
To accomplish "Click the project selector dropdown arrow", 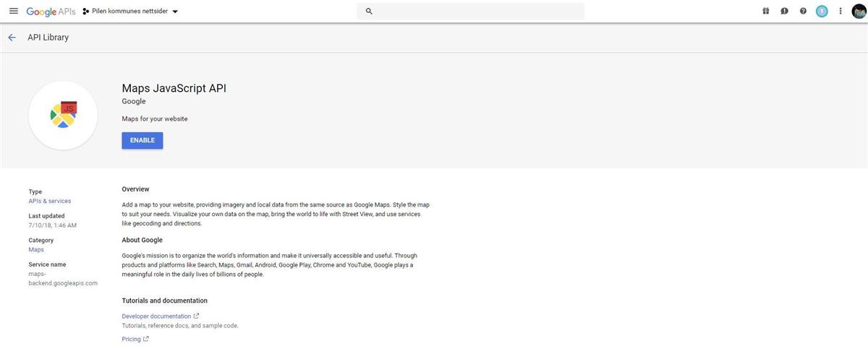I will point(175,12).
